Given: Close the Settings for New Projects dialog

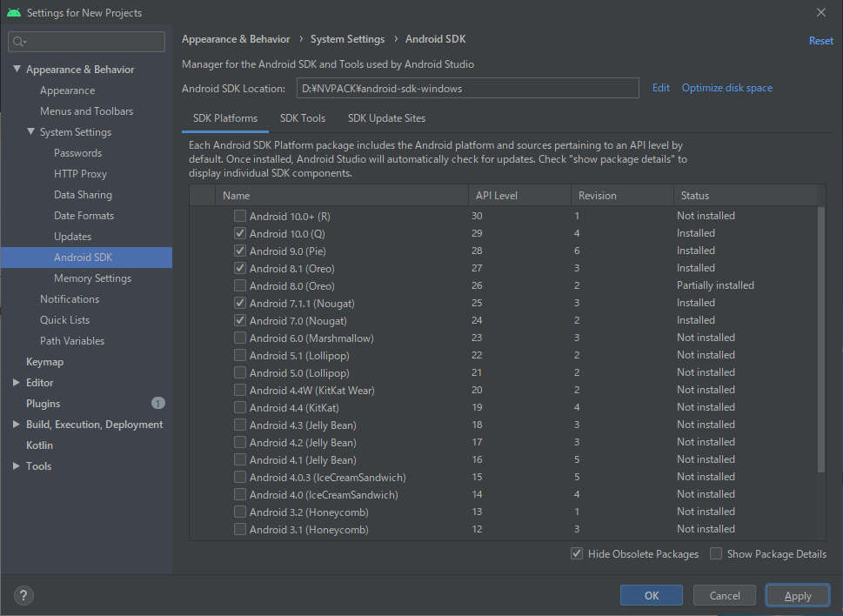Looking at the screenshot, I should tap(821, 12).
